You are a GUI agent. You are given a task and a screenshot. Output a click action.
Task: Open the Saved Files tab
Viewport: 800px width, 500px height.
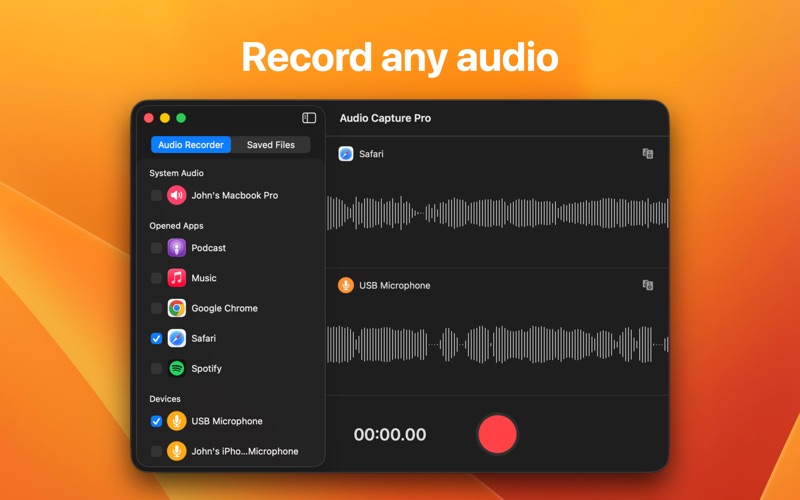[x=270, y=145]
